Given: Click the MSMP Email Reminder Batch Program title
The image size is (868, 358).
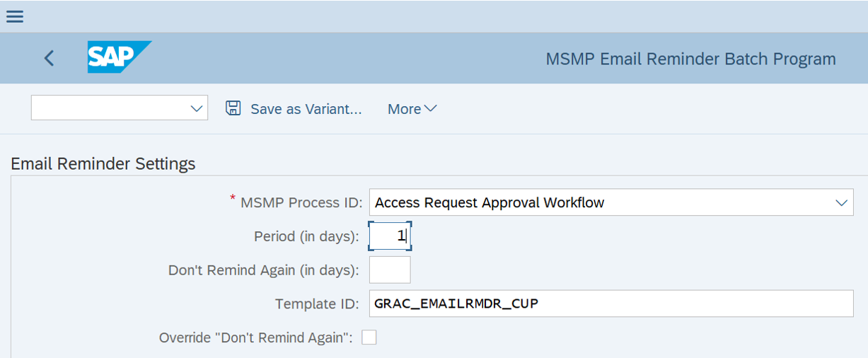Looking at the screenshot, I should click(x=690, y=59).
